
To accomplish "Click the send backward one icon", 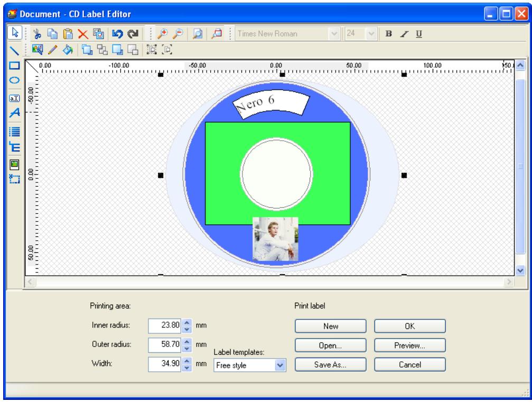I will pyautogui.click(x=133, y=50).
